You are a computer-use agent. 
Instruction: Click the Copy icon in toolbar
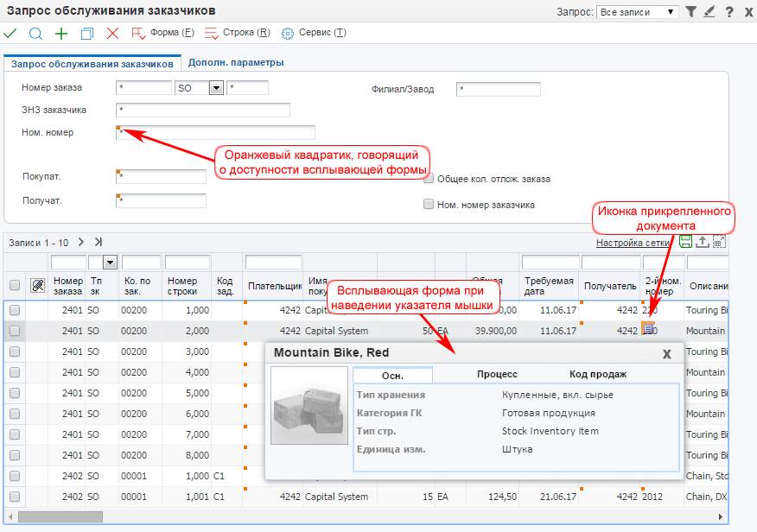tap(86, 33)
